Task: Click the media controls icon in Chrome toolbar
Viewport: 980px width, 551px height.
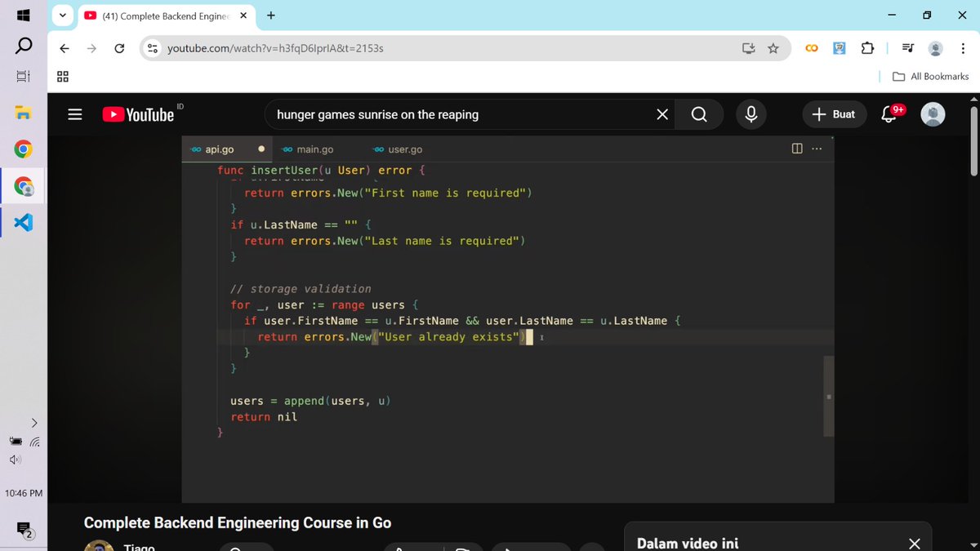Action: [x=907, y=48]
